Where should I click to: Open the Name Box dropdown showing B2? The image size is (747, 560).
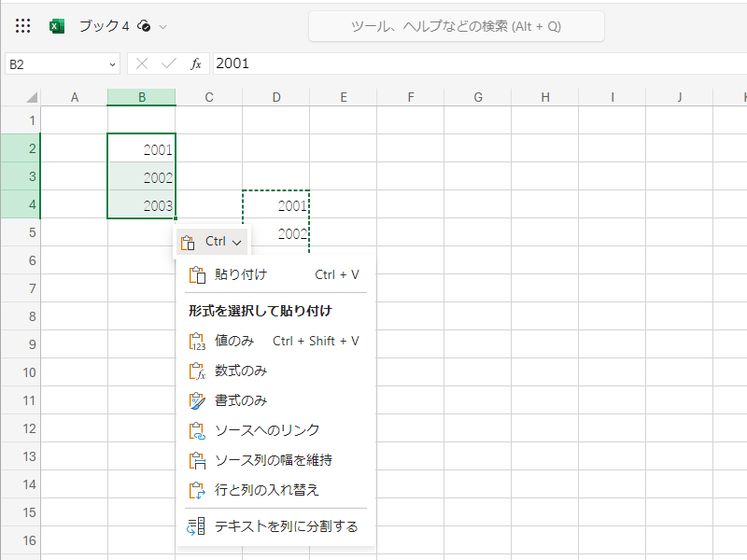[112, 63]
